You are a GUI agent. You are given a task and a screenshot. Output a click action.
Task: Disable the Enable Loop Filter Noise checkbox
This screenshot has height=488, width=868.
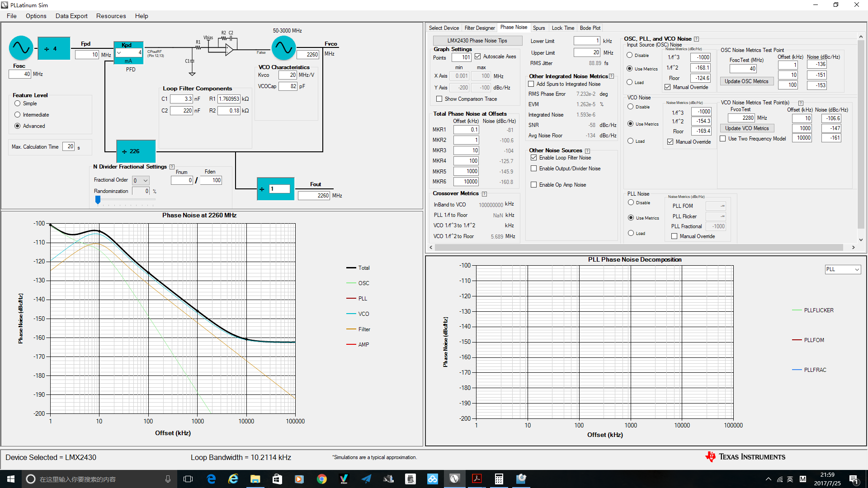coord(533,158)
